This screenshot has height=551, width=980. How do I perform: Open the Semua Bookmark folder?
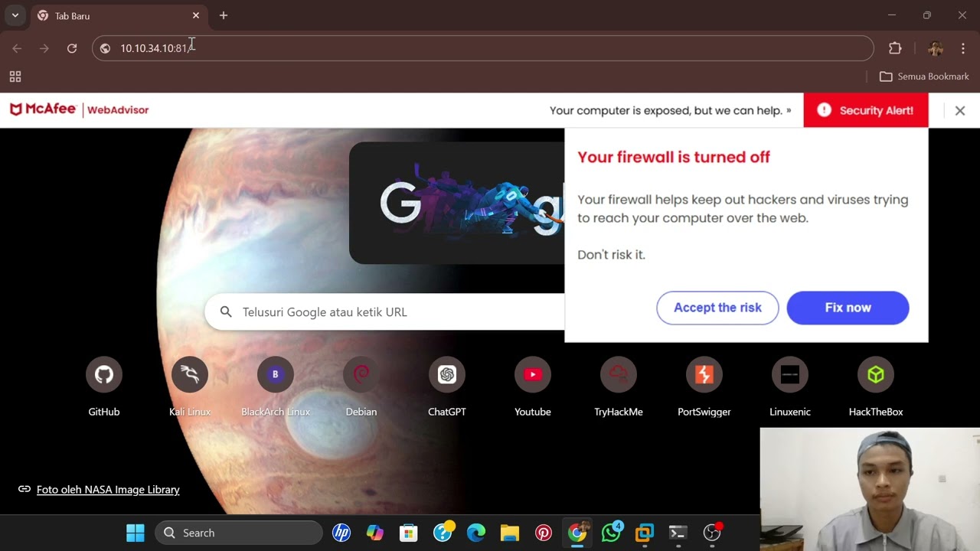[x=924, y=77]
